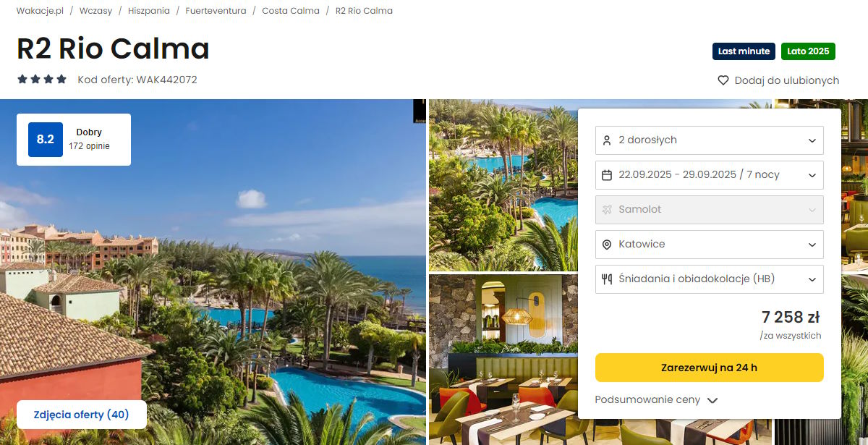
Task: Click the hotel star rating icons
Action: 42,79
